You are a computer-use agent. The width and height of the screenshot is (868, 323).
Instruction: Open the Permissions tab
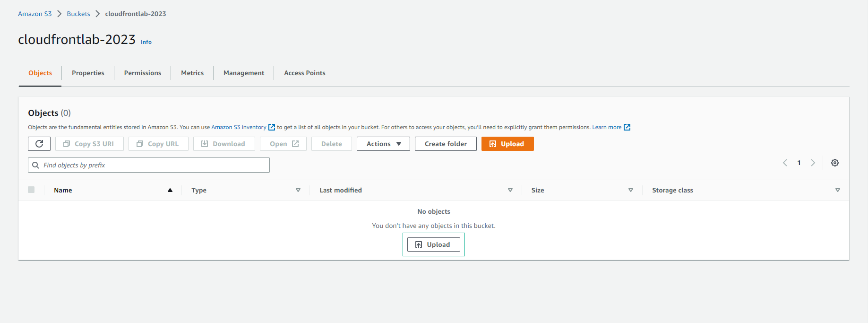coord(143,73)
